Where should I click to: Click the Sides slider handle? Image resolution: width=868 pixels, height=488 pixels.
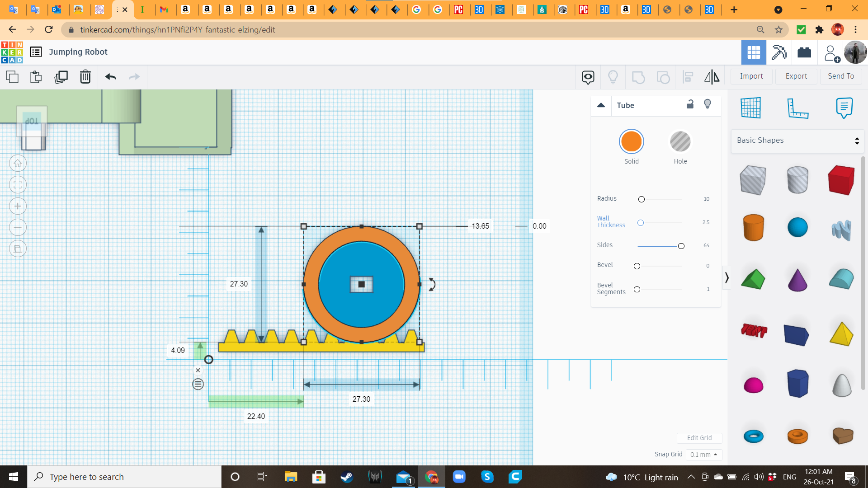[x=681, y=246]
